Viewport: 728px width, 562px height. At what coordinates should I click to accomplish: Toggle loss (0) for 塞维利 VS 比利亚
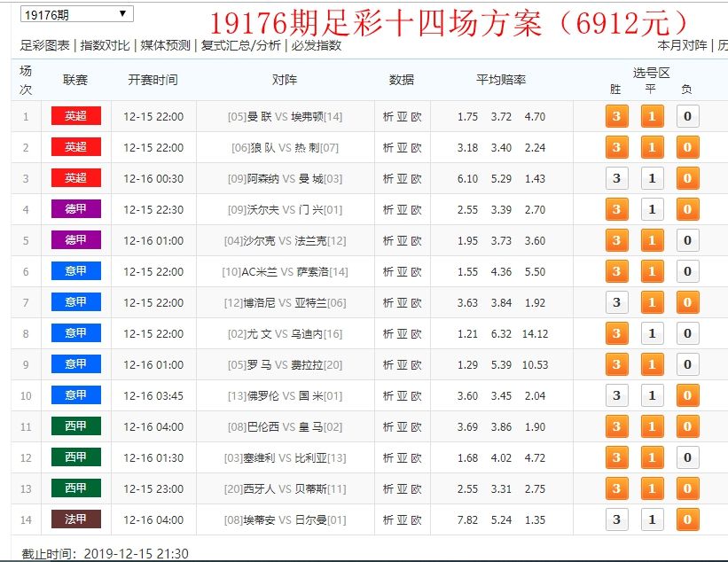(x=687, y=457)
